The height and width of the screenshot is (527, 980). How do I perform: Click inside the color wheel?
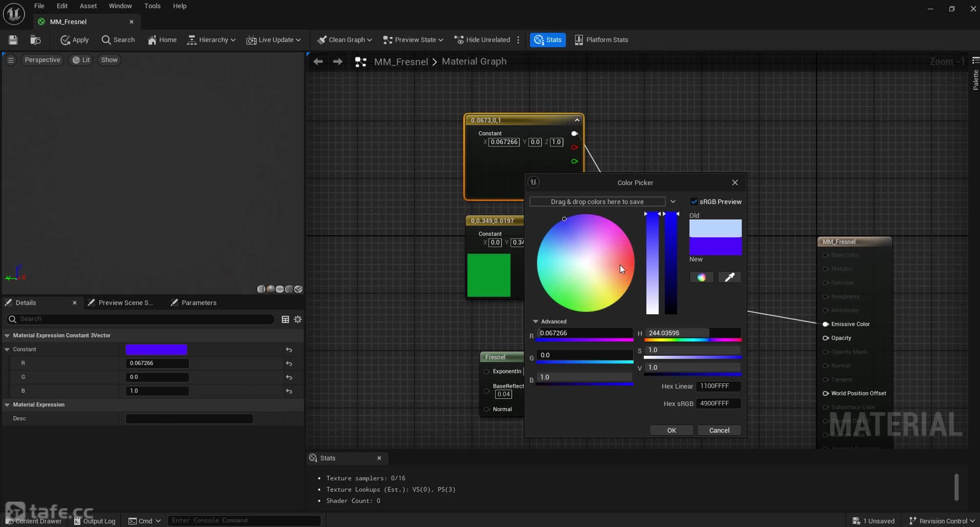(586, 263)
